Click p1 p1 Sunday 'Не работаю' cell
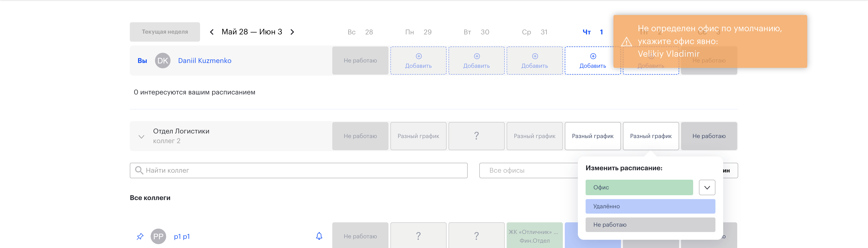Screen dimensions: 868x248 (x=360, y=236)
